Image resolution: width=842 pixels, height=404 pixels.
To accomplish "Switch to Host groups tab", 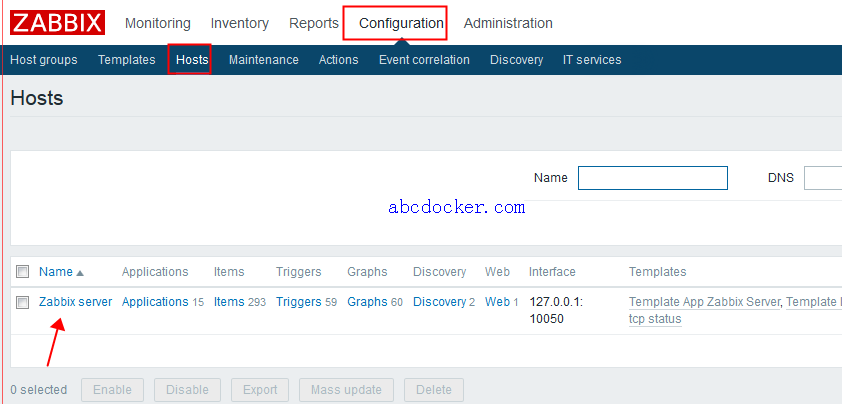I will (x=44, y=60).
